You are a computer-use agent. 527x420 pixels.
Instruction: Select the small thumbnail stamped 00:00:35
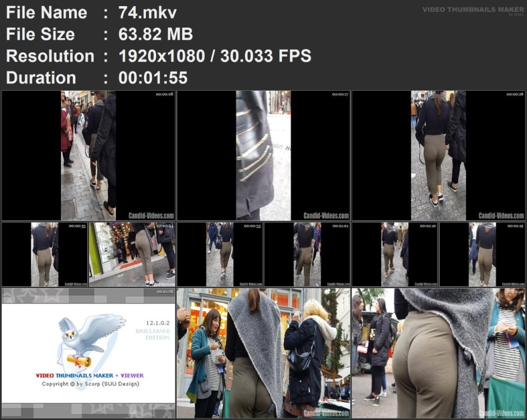pos(45,254)
